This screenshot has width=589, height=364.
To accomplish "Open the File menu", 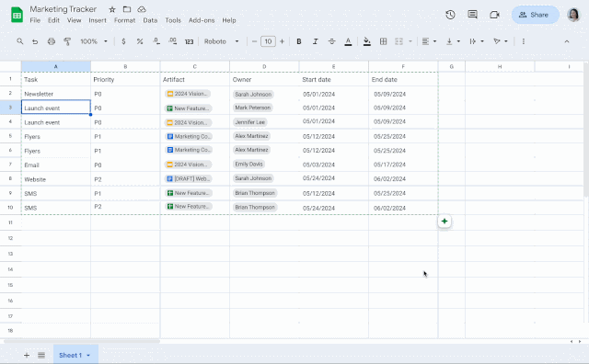I will (x=35, y=20).
